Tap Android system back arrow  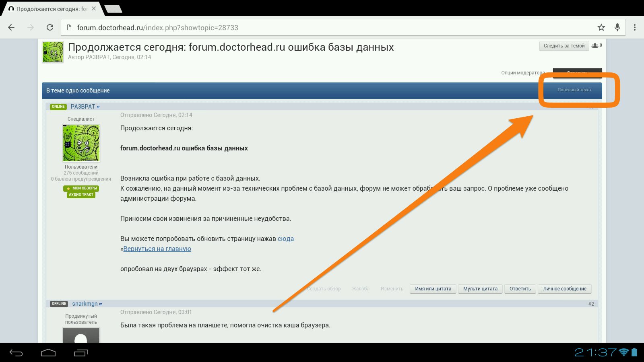pyautogui.click(x=16, y=353)
